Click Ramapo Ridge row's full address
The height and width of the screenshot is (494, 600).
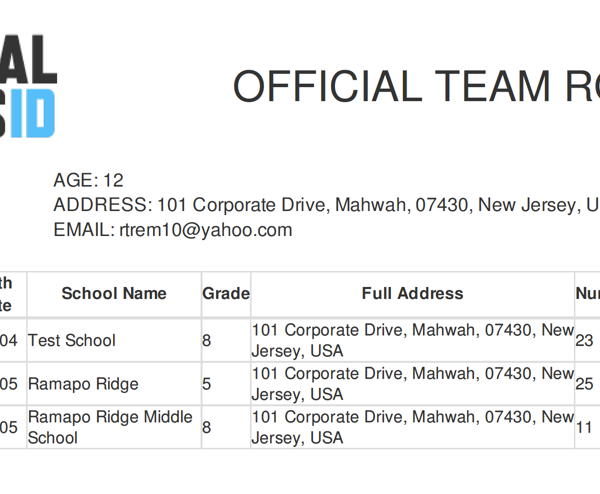click(x=412, y=384)
